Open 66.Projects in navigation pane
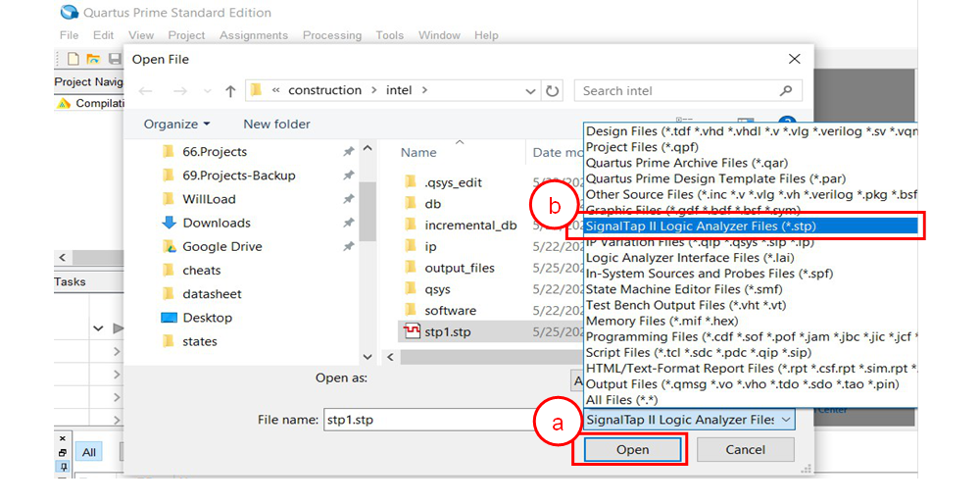Screen dimensions: 980x503 click(215, 151)
